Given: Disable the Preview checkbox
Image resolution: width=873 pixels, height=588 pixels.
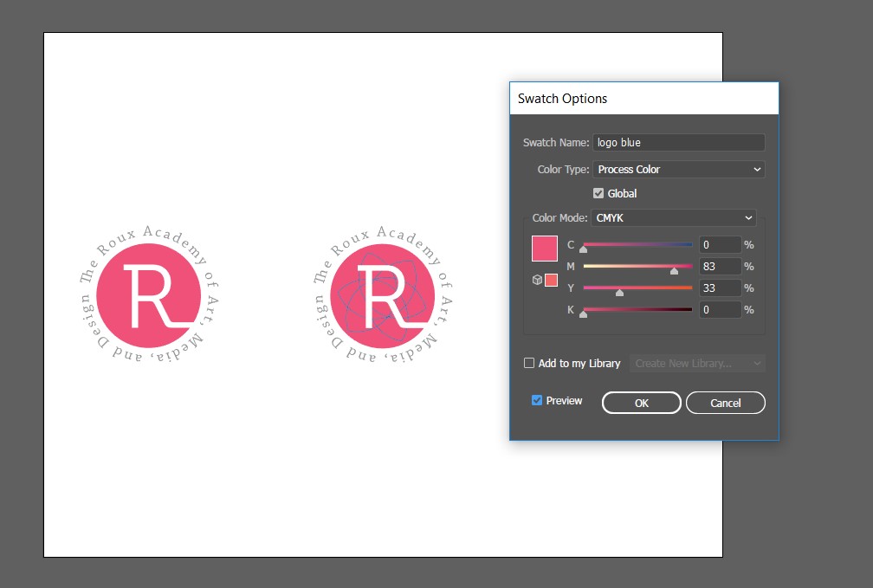Looking at the screenshot, I should pos(537,400).
